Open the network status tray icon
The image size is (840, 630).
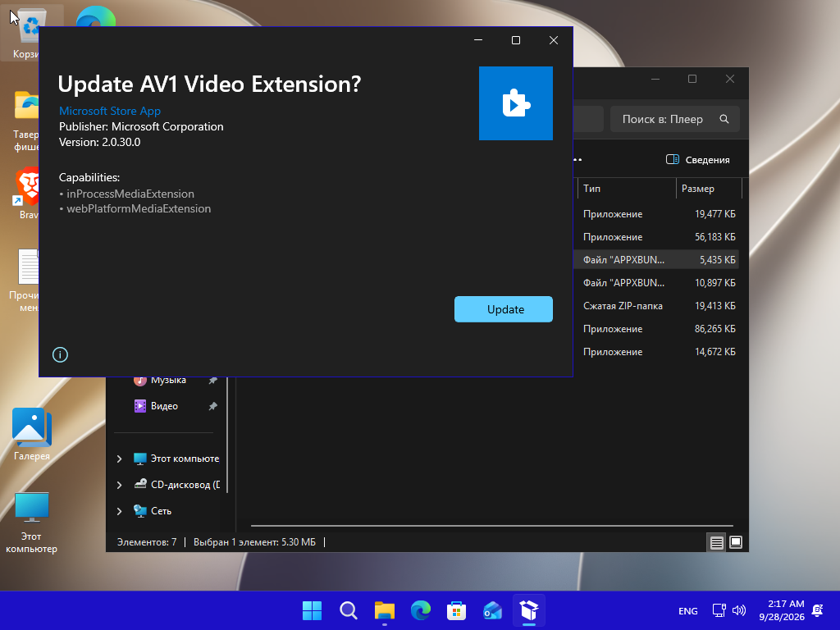[719, 610]
